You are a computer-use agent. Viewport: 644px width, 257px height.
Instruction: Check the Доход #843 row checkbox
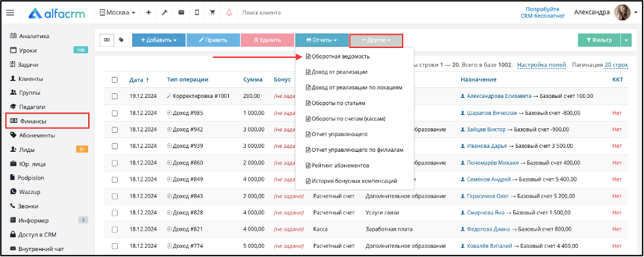point(115,197)
